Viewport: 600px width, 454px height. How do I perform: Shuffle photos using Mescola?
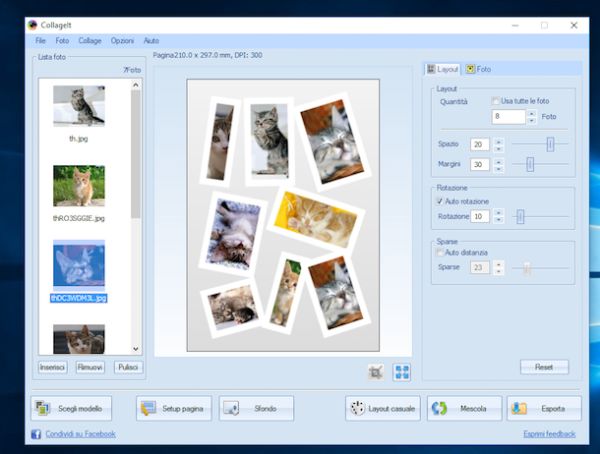[x=464, y=408]
